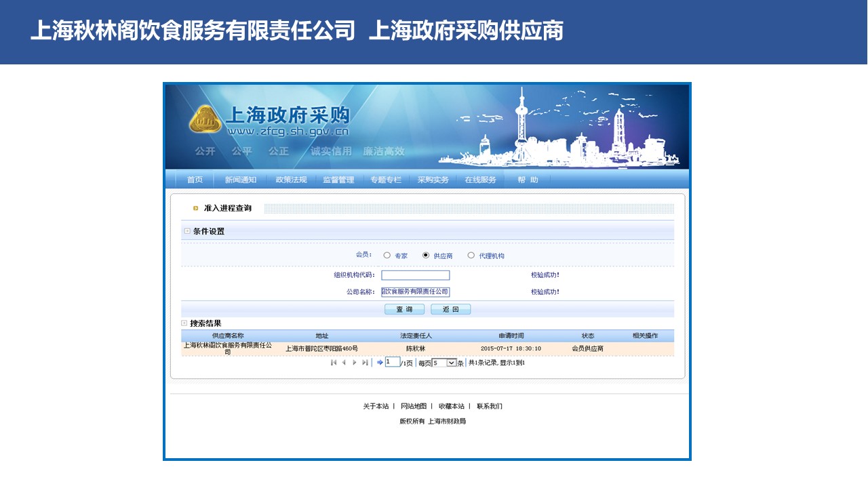Click the www.zfcg.sh.gov.cn banner URL
Viewport: 868px width, 488px height.
coord(288,131)
